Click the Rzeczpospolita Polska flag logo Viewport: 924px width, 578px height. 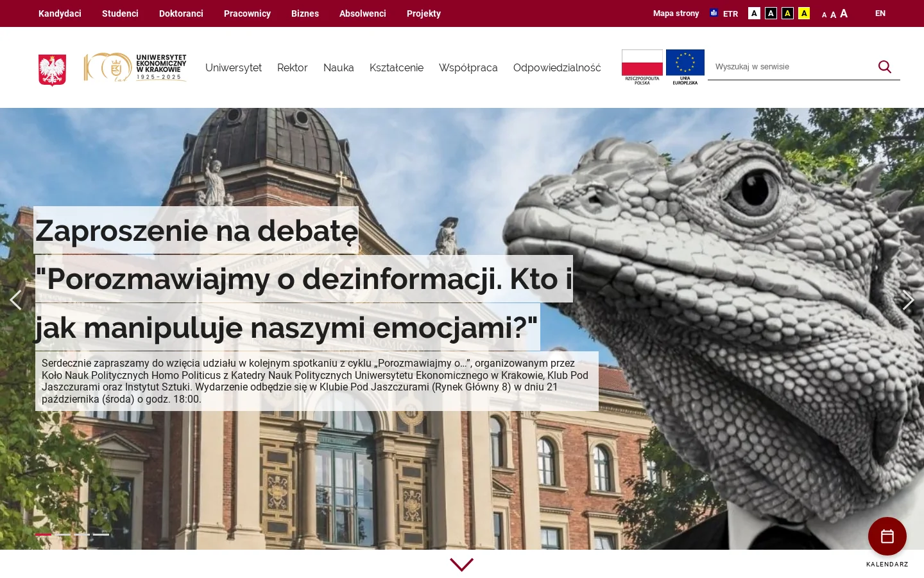642,67
